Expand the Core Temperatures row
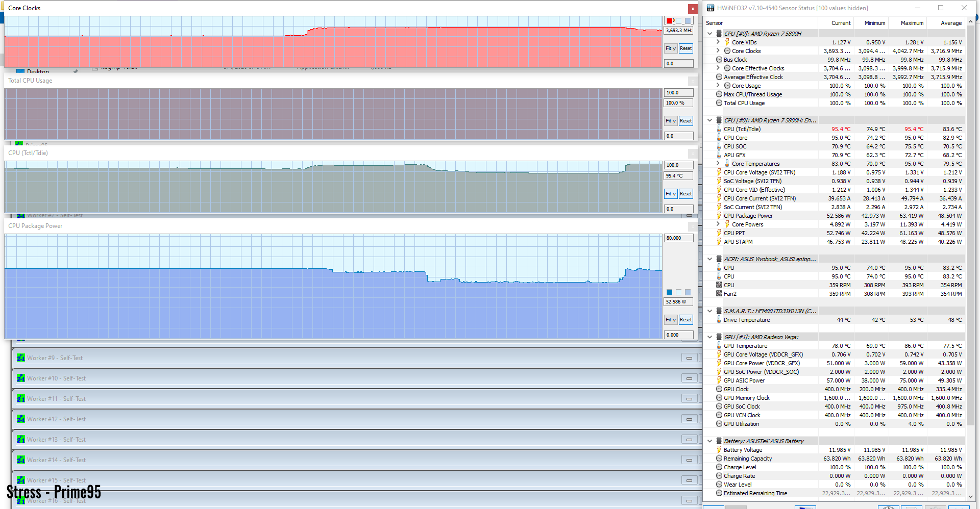The width and height of the screenshot is (980, 509). 718,164
